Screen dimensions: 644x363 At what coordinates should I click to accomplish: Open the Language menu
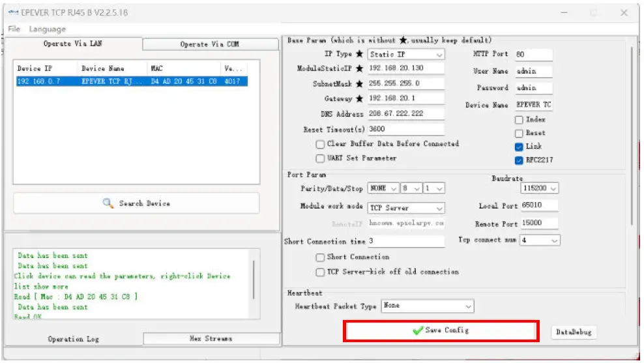[47, 29]
